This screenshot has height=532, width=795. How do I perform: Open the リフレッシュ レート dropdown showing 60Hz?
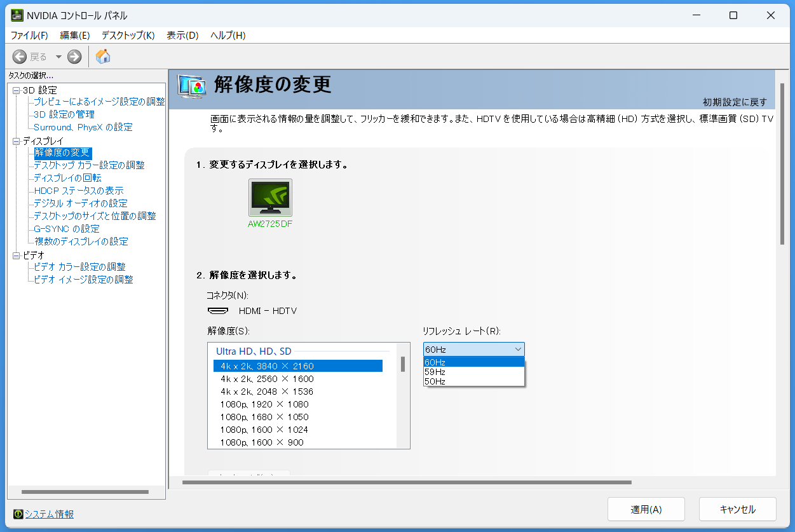point(474,349)
